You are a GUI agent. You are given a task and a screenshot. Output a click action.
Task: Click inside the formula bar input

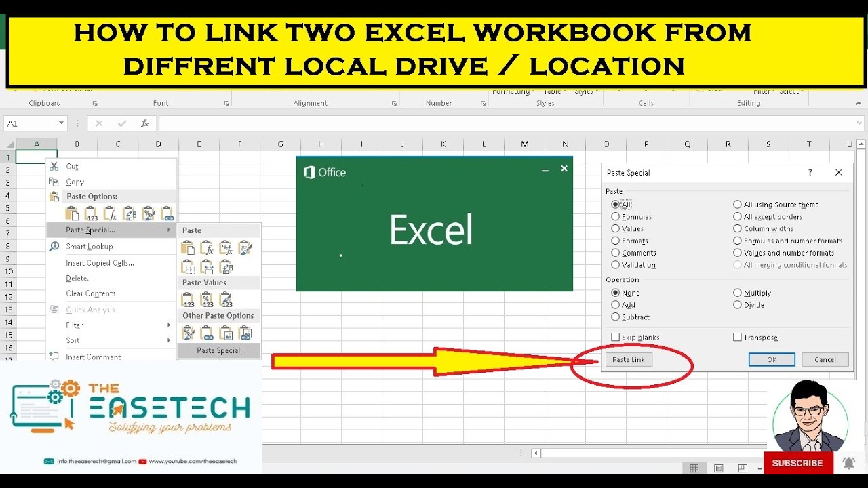pyautogui.click(x=511, y=123)
